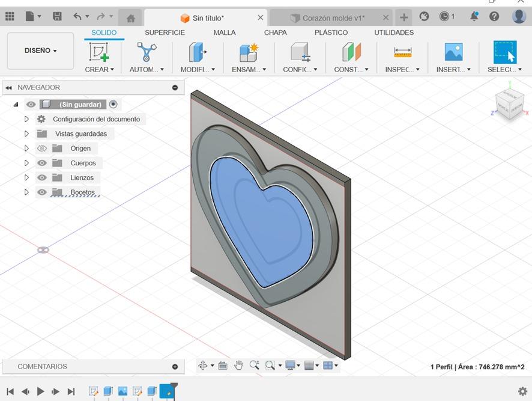Open the notifications bell
This screenshot has width=532, height=401.
pyautogui.click(x=474, y=16)
